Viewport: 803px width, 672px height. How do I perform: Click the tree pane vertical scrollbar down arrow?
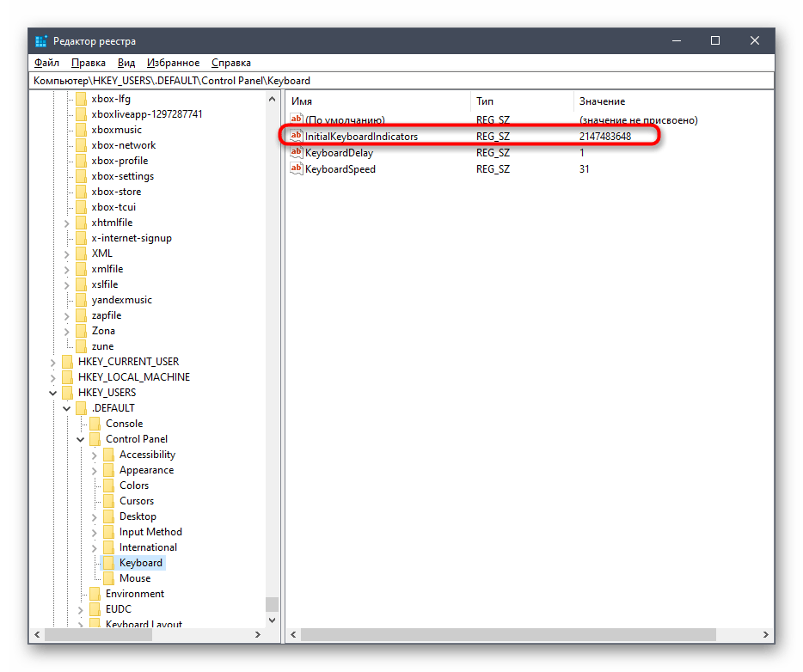pyautogui.click(x=273, y=621)
